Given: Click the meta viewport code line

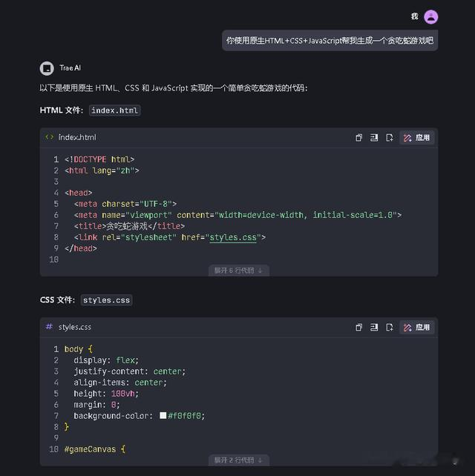Looking at the screenshot, I should pyautogui.click(x=237, y=215).
